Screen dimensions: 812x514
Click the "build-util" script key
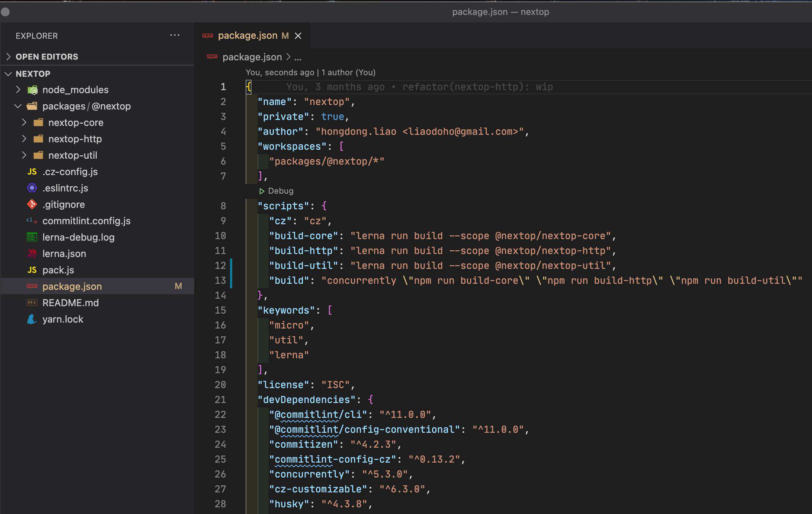pos(304,266)
